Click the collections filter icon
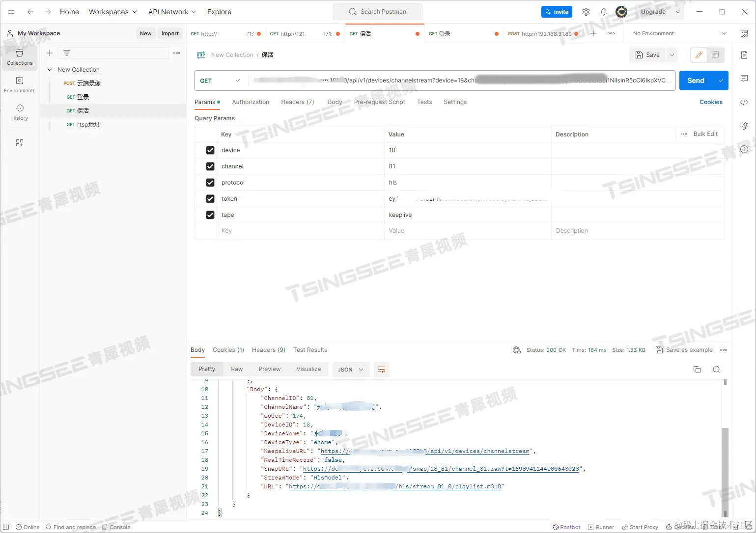 [67, 53]
